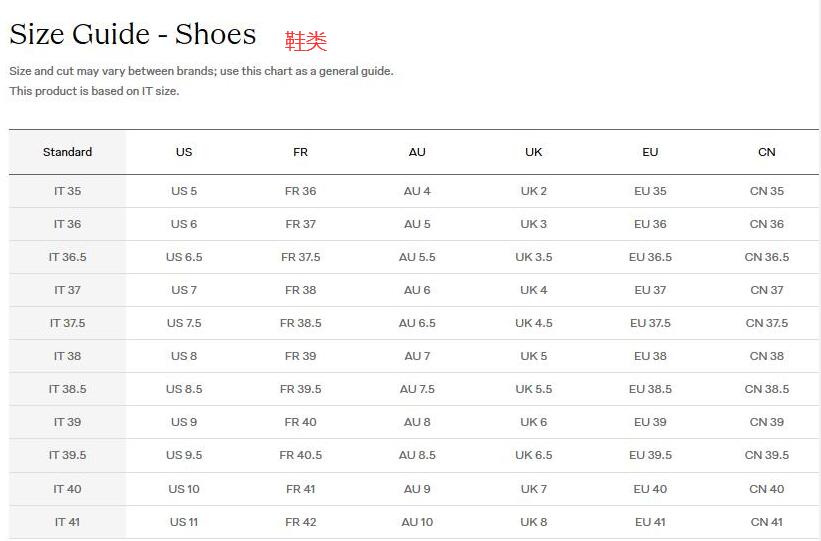Select the AU column header
Image resolution: width=821 pixels, height=541 pixels.
tap(417, 152)
